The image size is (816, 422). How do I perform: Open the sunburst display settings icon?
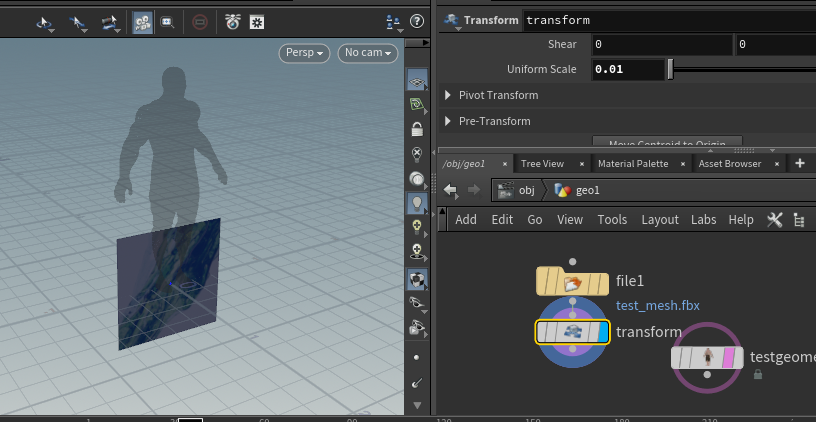tap(257, 22)
